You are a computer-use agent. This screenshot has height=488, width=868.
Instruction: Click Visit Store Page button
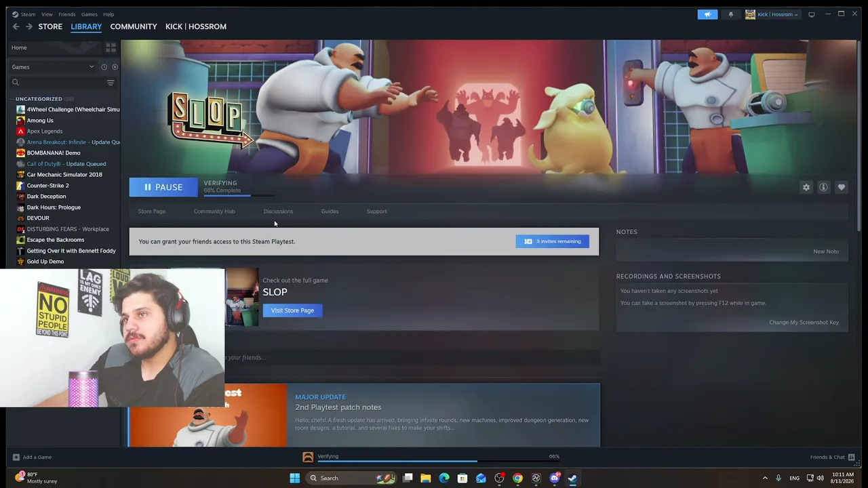click(292, 310)
